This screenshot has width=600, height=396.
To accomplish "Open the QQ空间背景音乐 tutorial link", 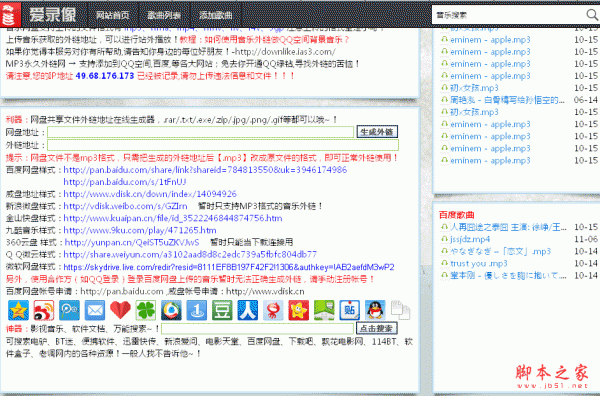I will 264,39.
